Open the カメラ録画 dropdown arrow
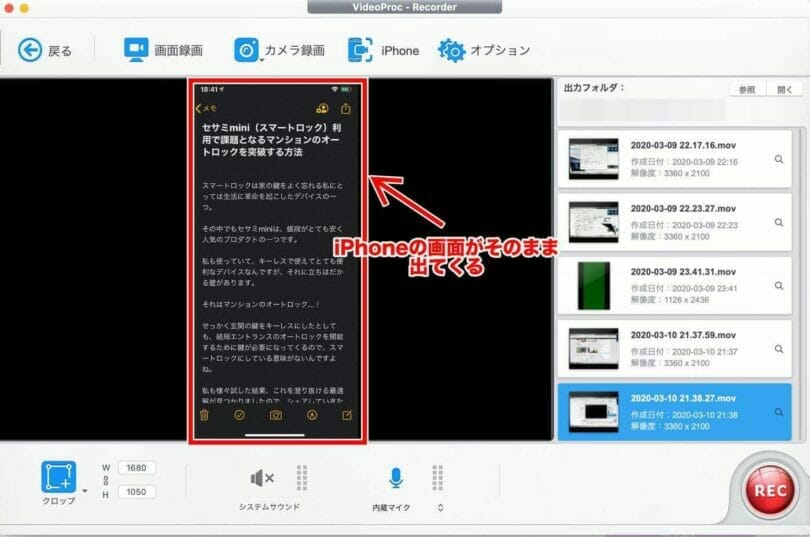The width and height of the screenshot is (810, 537). click(x=261, y=60)
